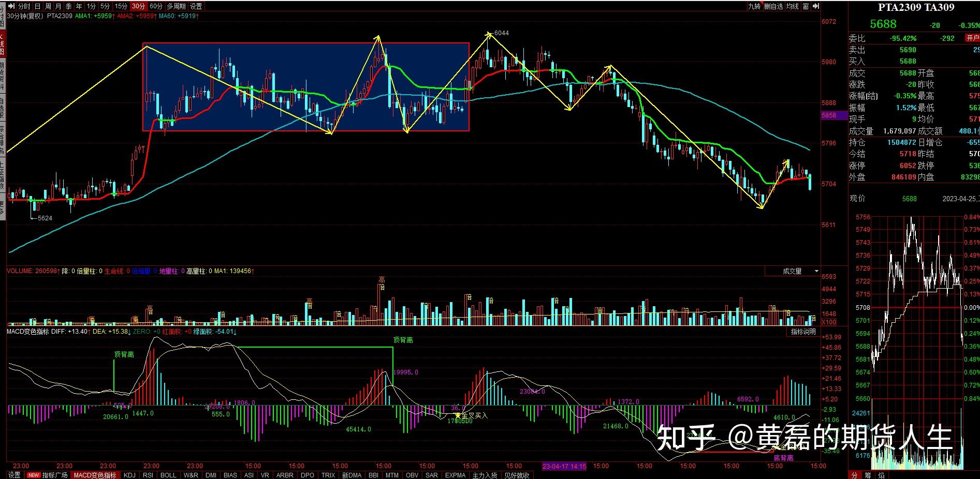
Task: Click the purple 5858 price marker on axis
Action: pyautogui.click(x=829, y=115)
